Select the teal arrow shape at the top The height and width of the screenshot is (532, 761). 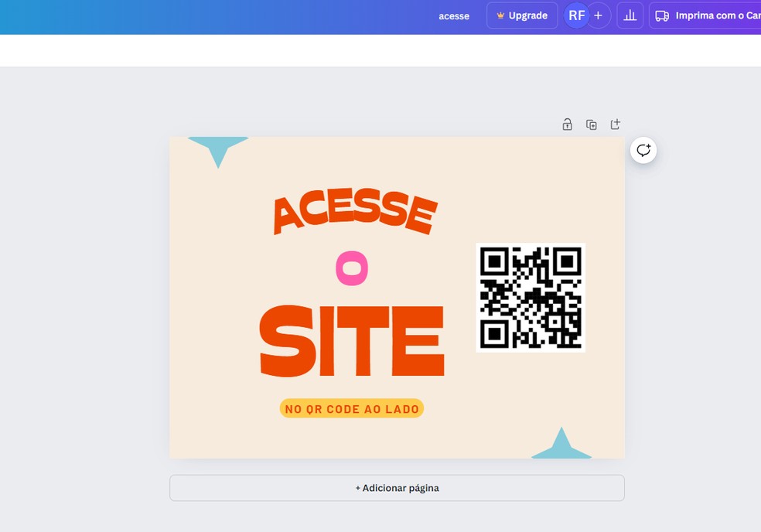coord(218,147)
